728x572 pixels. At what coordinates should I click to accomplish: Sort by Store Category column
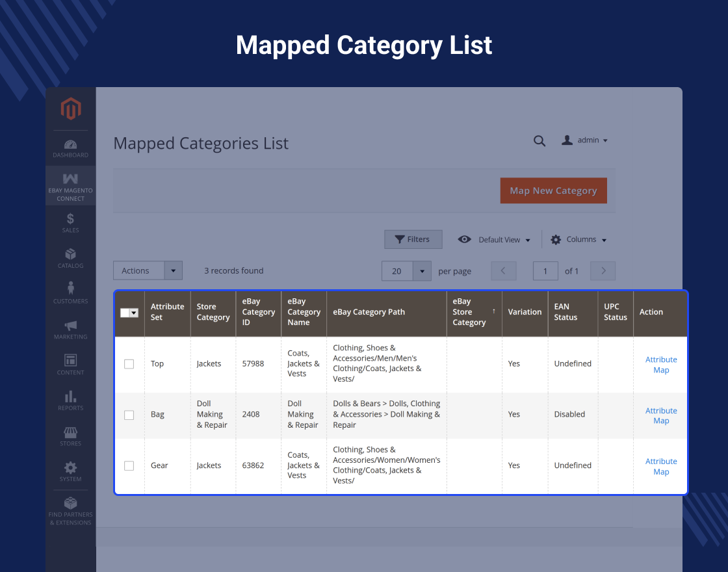[213, 312]
